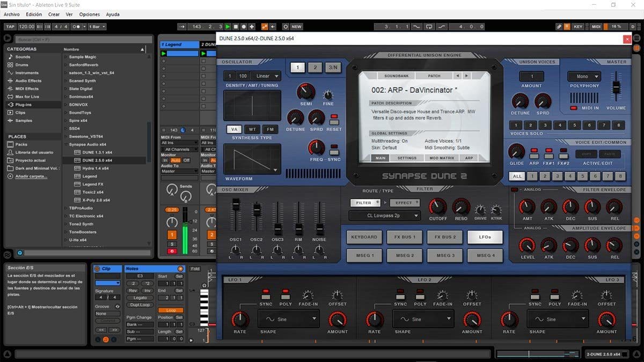Click the transport Play button
This screenshot has height=362, width=644.
[228, 26]
